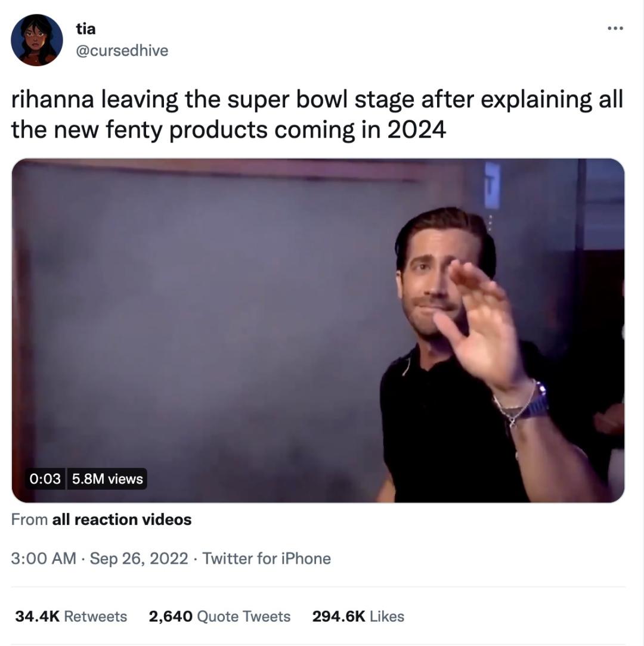Click the "From" label below the video
Viewport: 644px width, 646px height.
click(29, 520)
